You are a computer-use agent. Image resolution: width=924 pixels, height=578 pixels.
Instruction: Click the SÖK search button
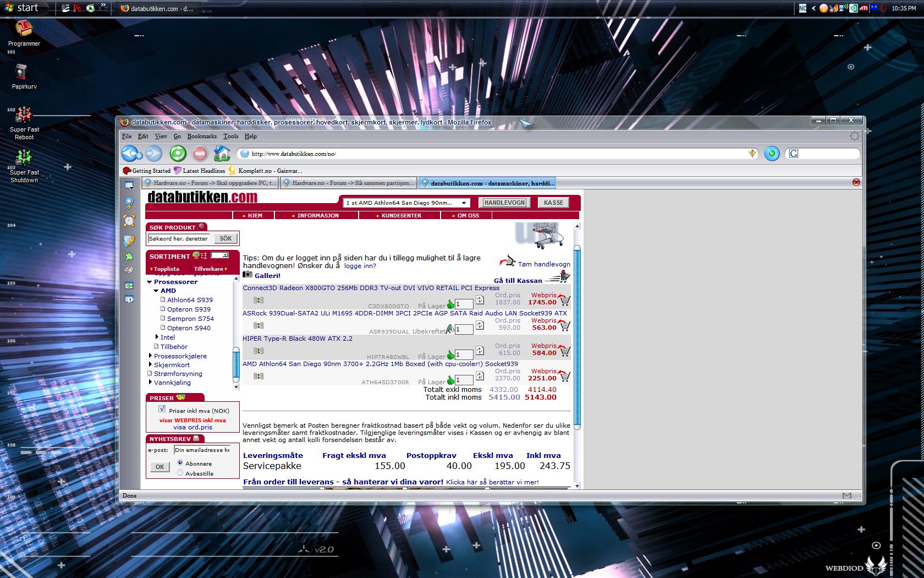point(226,238)
